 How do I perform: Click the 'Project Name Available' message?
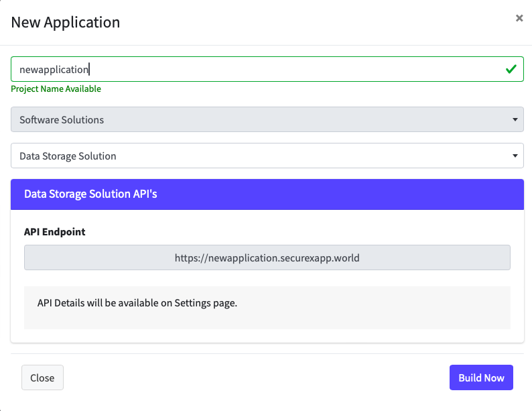56,89
